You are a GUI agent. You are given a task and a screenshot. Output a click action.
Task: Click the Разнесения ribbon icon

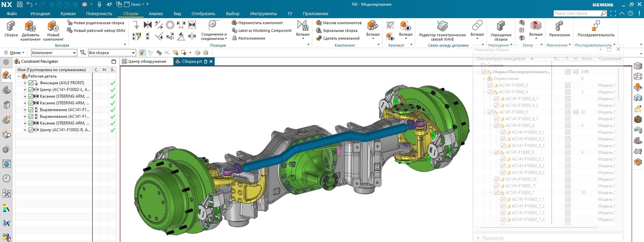559,26
